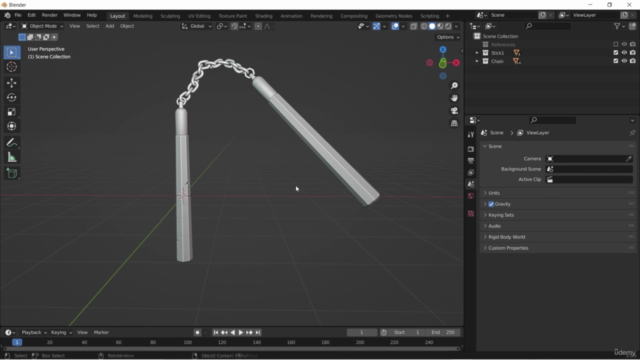Activate the Move tool
This screenshot has height=360, width=640.
tap(11, 83)
